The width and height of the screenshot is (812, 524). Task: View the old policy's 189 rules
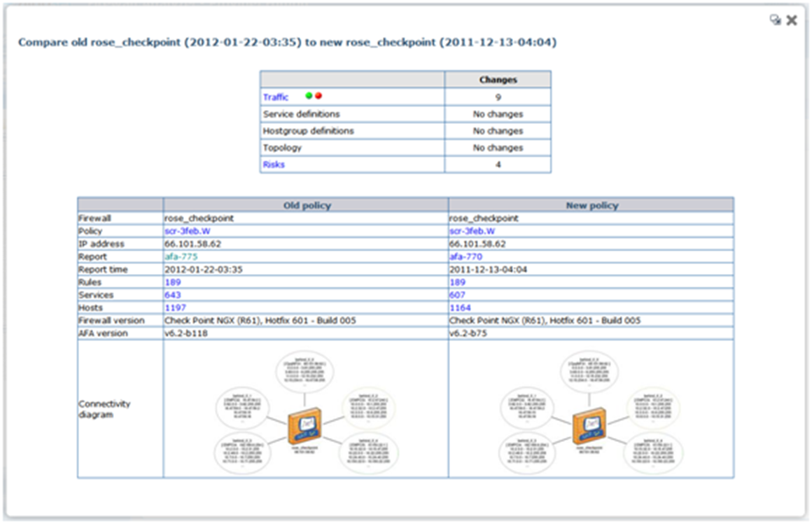172,282
